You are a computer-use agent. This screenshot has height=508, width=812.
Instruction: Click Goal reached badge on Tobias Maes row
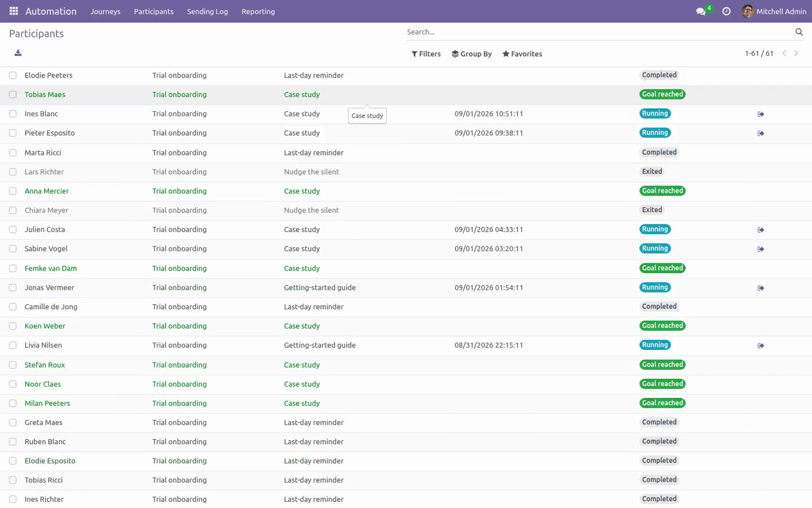point(662,94)
